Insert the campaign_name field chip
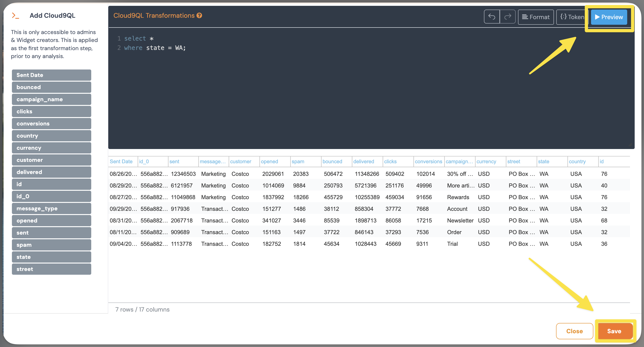The image size is (644, 347). tap(51, 99)
